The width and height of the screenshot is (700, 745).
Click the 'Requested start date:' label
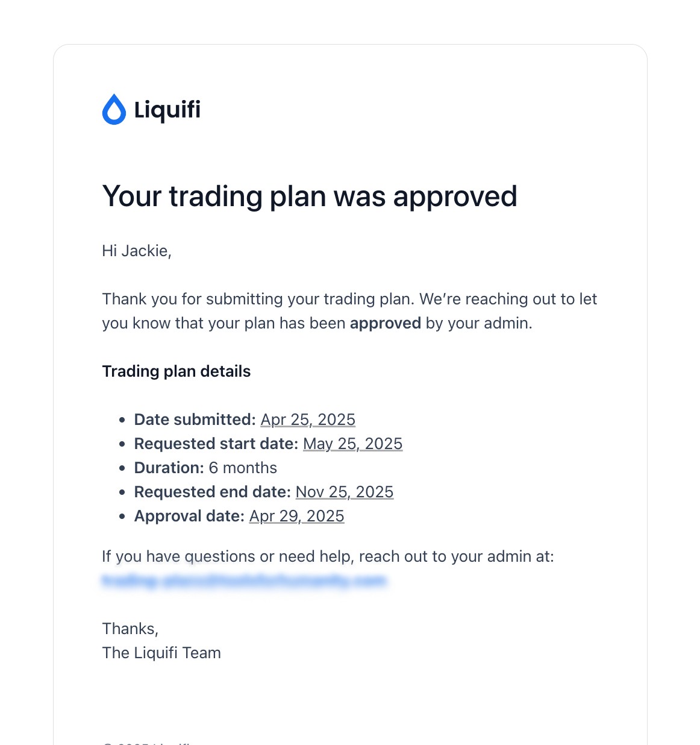[216, 444]
